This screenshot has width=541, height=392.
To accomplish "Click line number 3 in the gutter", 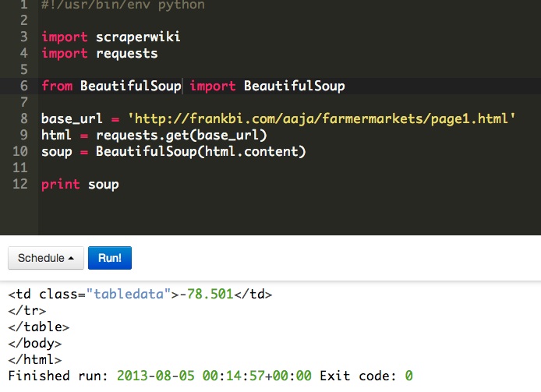I will pos(24,37).
